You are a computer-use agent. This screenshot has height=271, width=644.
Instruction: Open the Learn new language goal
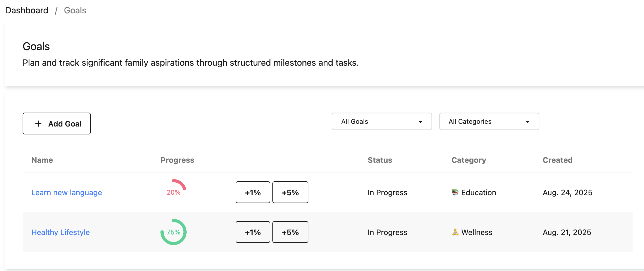[66, 192]
